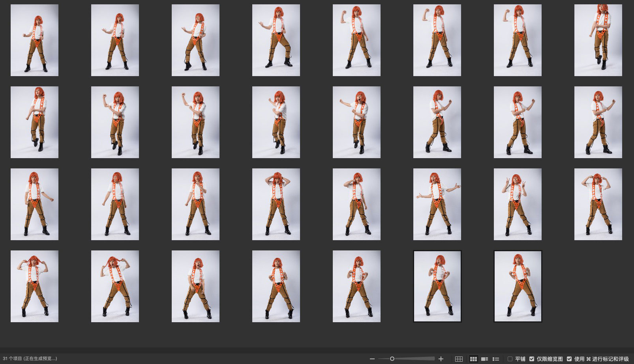The image size is (634, 364).
Task: Select the first highlighted thumbnail in bottom row
Action: tap(437, 286)
